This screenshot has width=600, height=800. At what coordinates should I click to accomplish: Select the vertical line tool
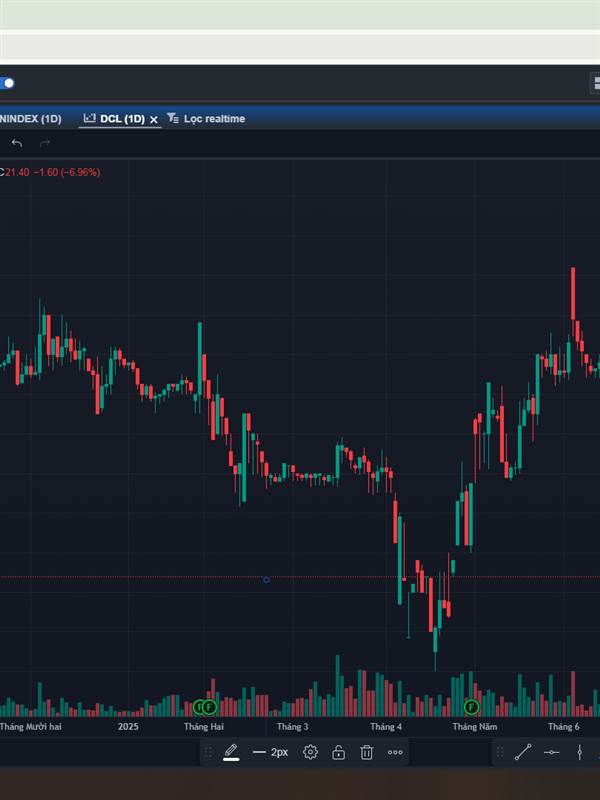point(580,752)
